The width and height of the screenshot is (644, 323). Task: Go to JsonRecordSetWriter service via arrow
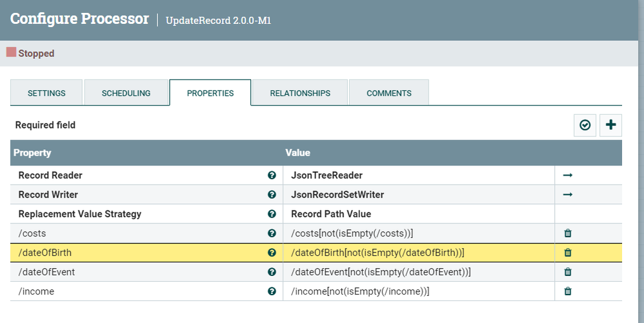[x=568, y=194]
